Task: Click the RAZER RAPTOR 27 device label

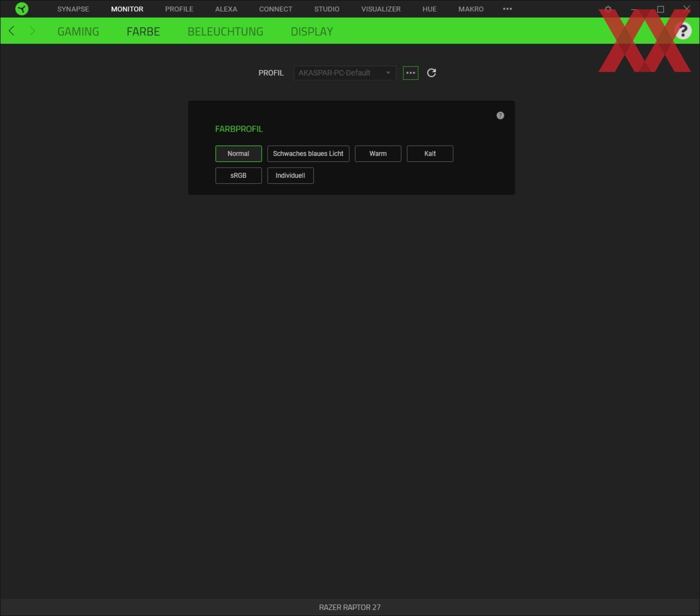Action: [x=350, y=607]
